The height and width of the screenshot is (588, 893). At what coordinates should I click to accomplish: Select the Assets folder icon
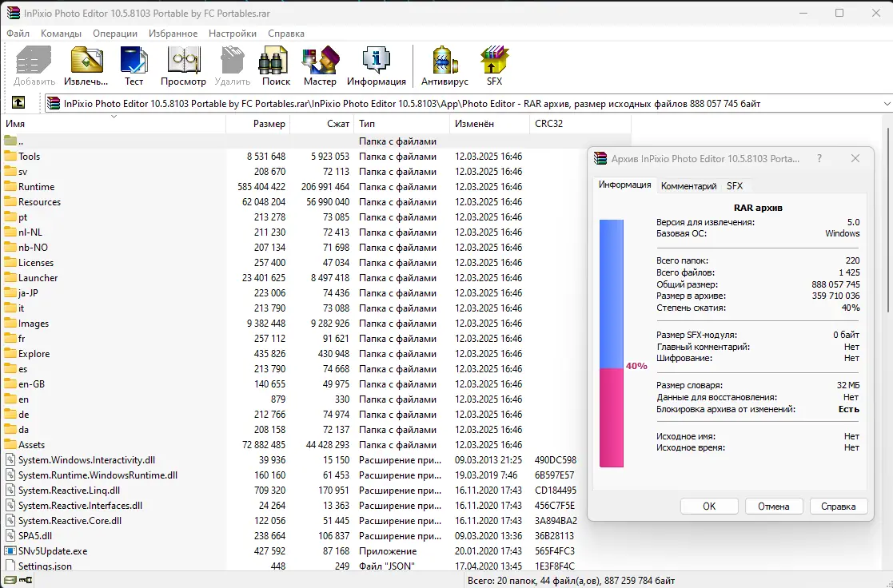(x=10, y=444)
